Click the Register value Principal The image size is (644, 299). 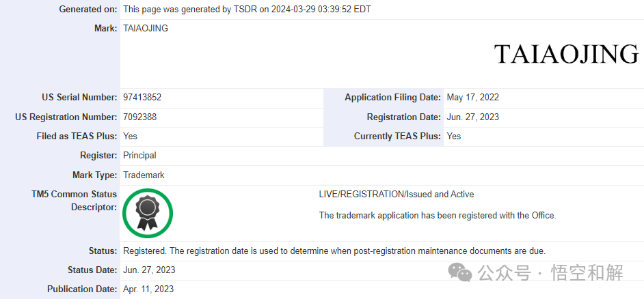(x=139, y=156)
